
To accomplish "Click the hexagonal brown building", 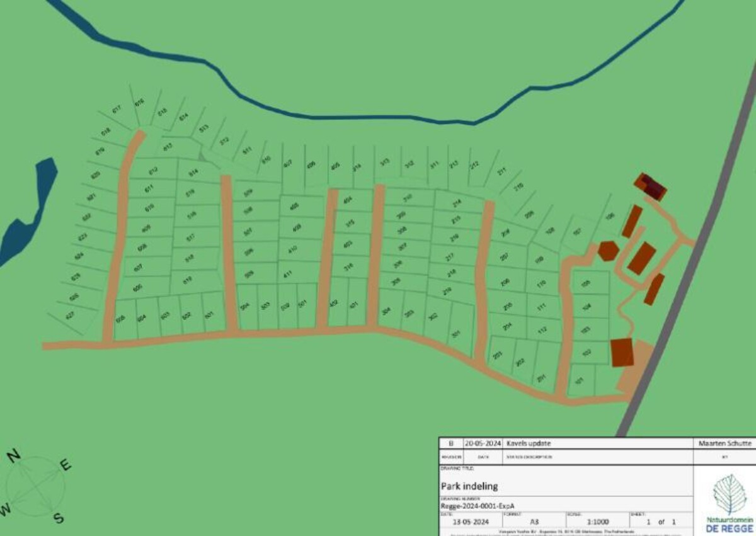I will 607,251.
